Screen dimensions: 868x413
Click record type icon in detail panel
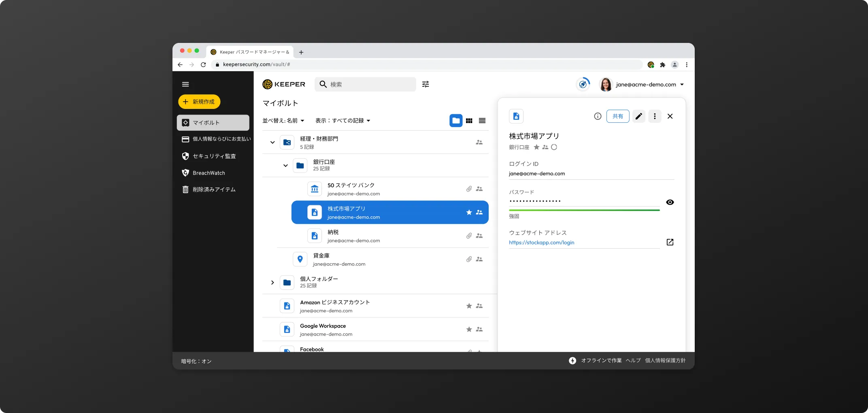pos(516,116)
